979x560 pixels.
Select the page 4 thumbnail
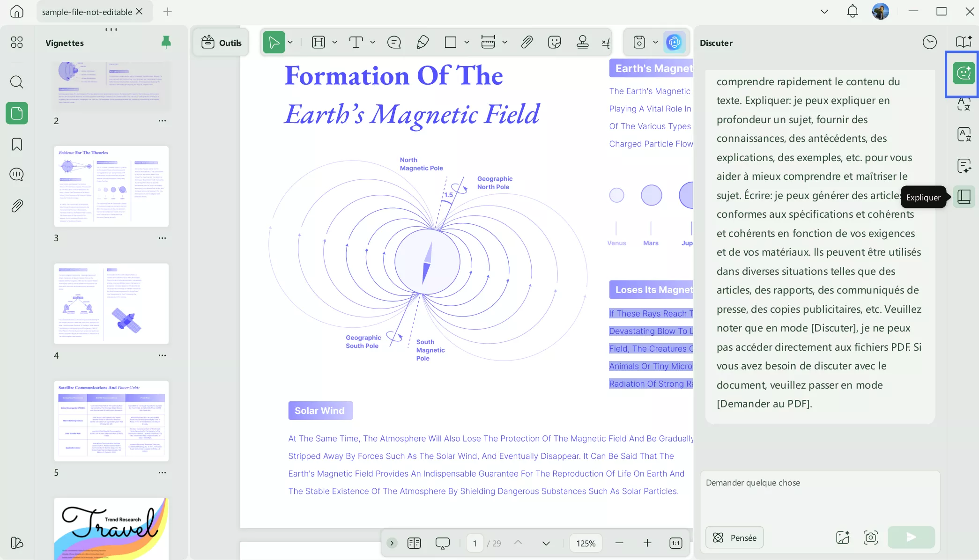[111, 304]
